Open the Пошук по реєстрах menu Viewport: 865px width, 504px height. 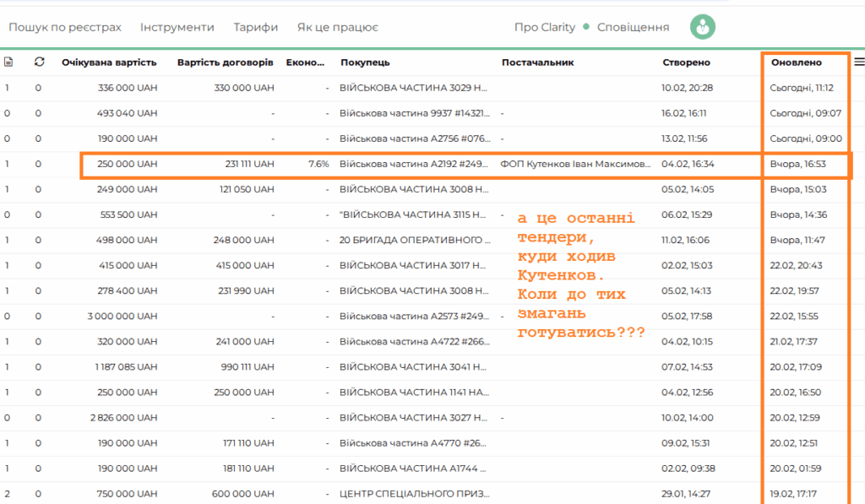point(65,27)
